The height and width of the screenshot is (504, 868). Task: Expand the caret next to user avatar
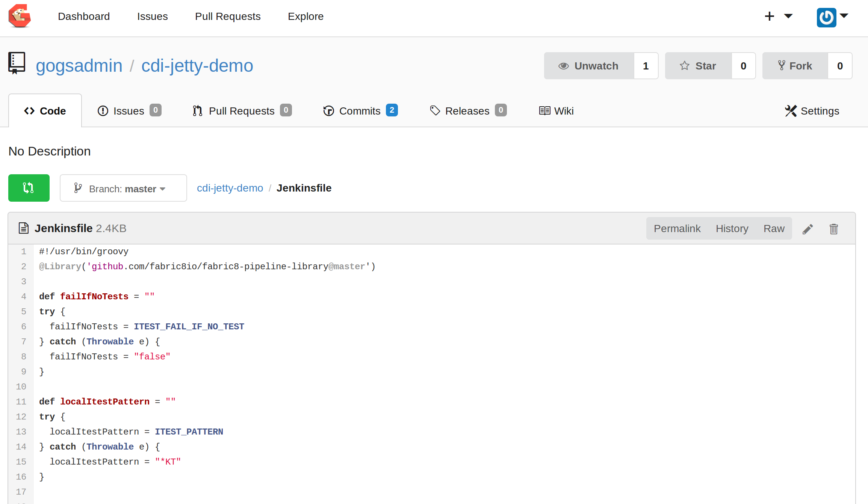coord(844,16)
